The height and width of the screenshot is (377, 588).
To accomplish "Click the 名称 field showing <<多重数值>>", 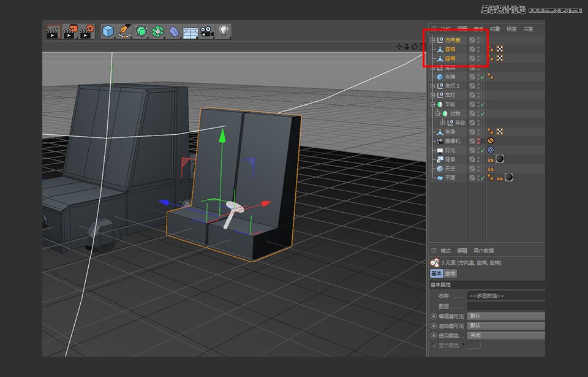I will pos(505,295).
